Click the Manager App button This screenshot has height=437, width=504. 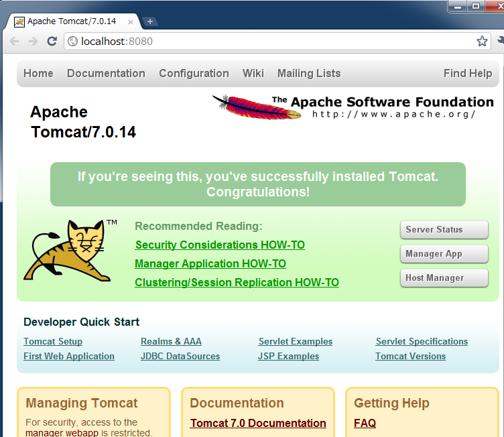pos(444,254)
